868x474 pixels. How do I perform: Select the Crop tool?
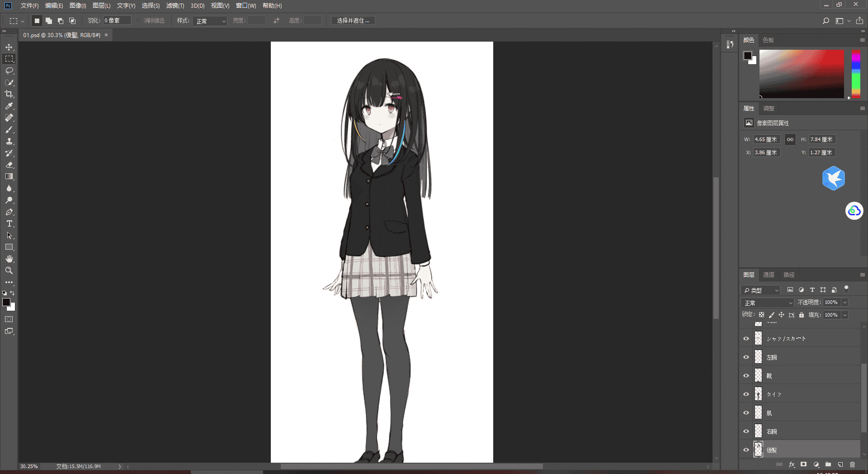[x=9, y=94]
